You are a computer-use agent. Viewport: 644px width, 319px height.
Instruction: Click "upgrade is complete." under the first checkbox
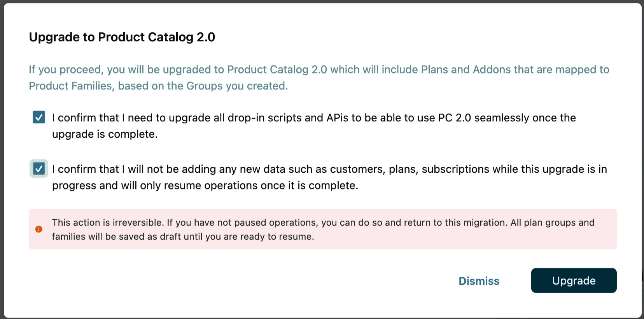click(x=105, y=134)
